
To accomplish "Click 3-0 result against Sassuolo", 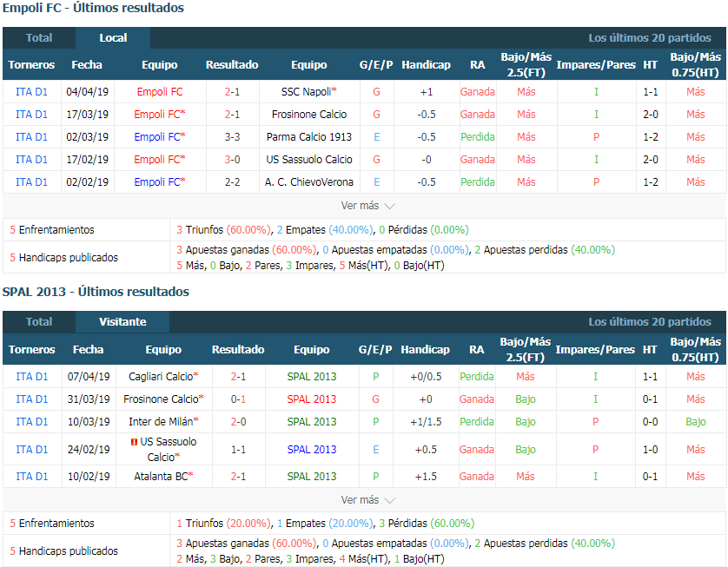I will (232, 160).
